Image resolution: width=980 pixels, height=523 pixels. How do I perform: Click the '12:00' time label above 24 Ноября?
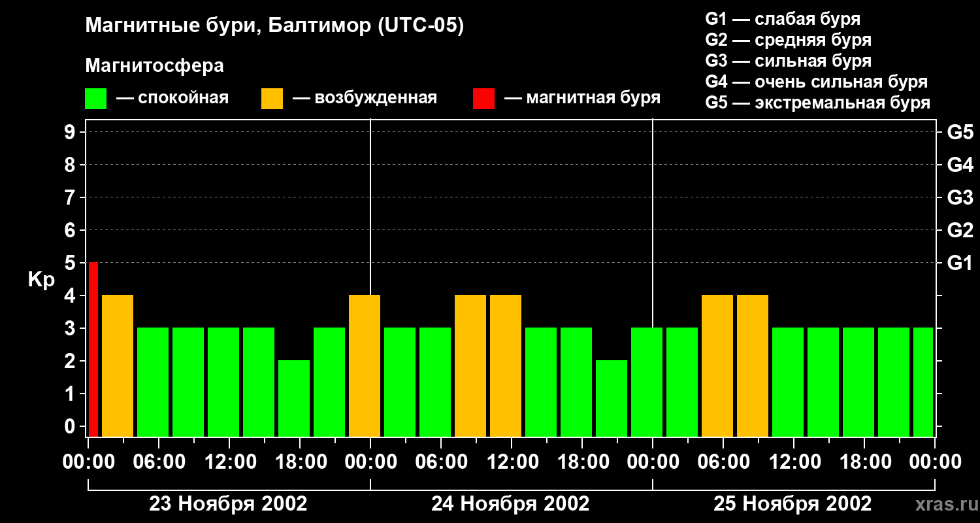512,462
